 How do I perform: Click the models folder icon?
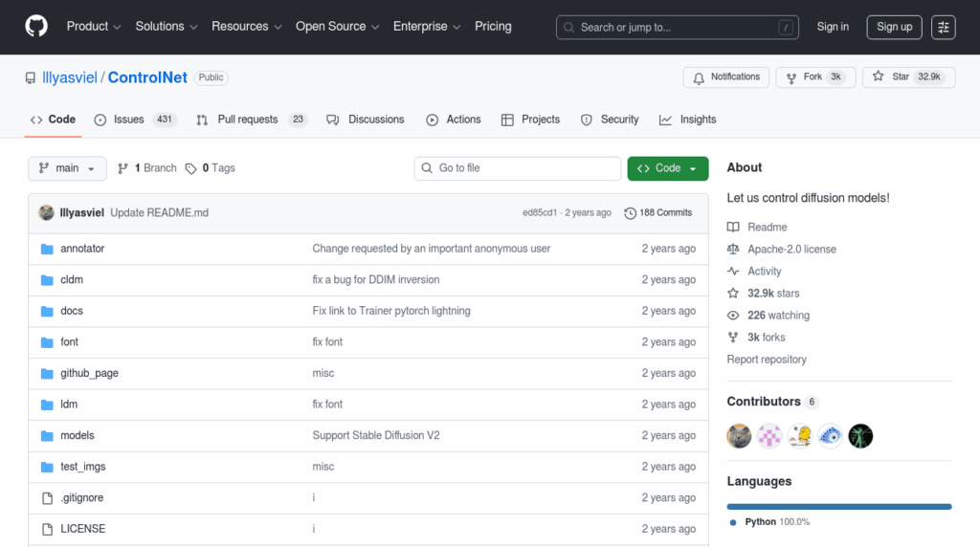tap(47, 436)
